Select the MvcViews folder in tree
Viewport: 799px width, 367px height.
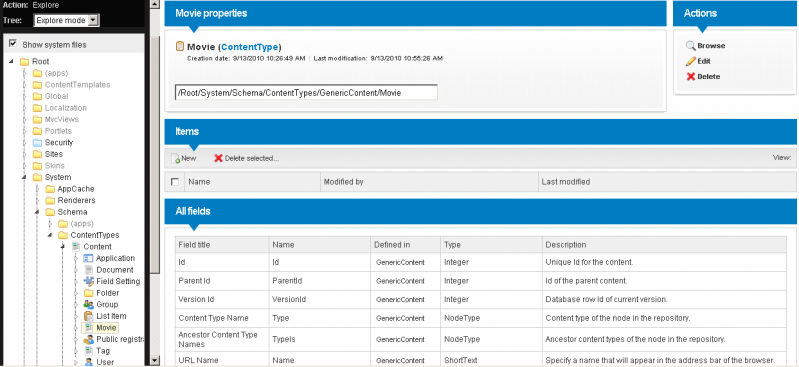click(x=62, y=119)
